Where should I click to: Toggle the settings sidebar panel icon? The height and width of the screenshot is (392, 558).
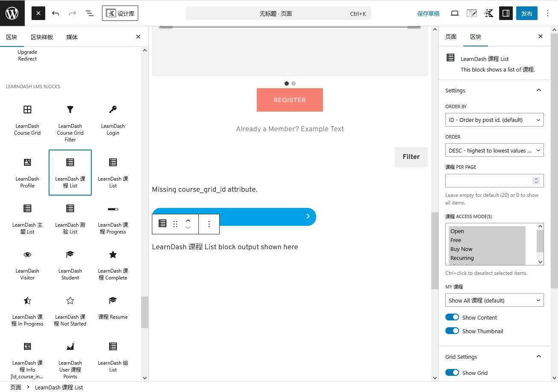[x=506, y=13]
